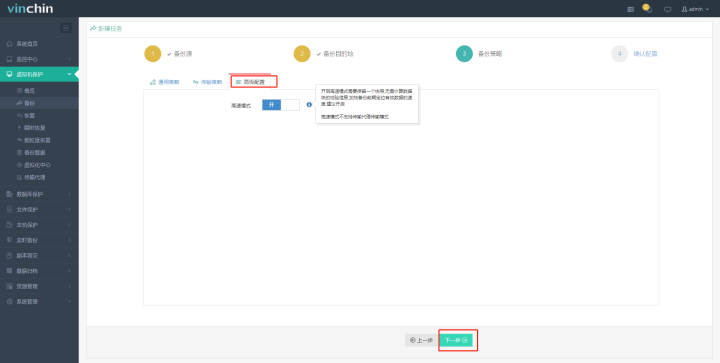Viewport: 720px width, 363px height.
Task: Expand the 监控中心 chevron
Action: pos(70,59)
